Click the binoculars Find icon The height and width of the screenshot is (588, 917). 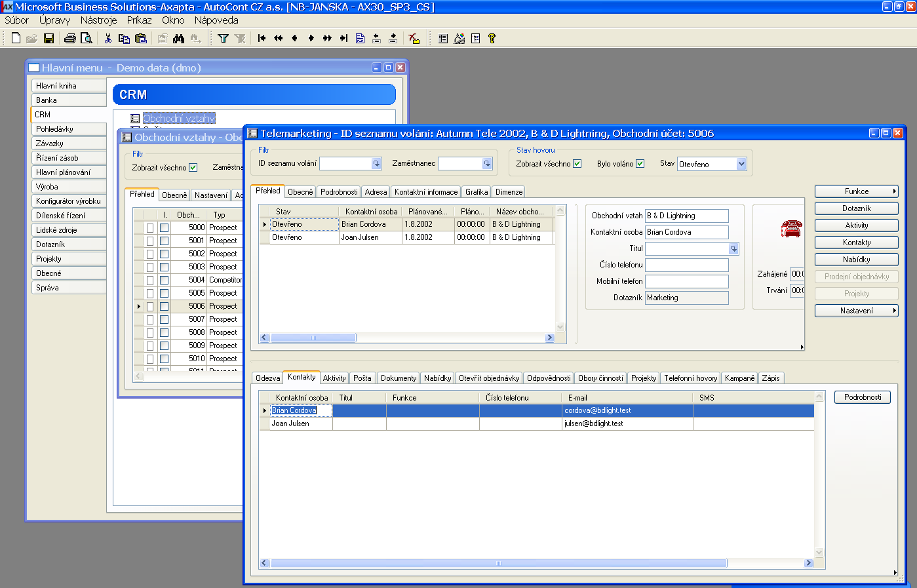[178, 38]
